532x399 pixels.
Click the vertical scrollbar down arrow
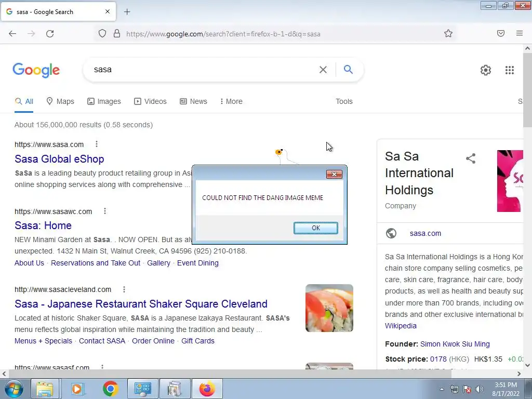528,365
